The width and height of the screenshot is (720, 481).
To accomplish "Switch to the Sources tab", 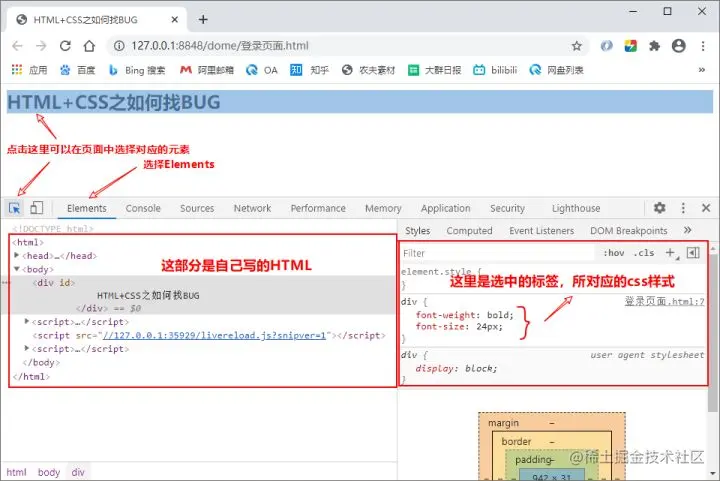I will [x=197, y=208].
